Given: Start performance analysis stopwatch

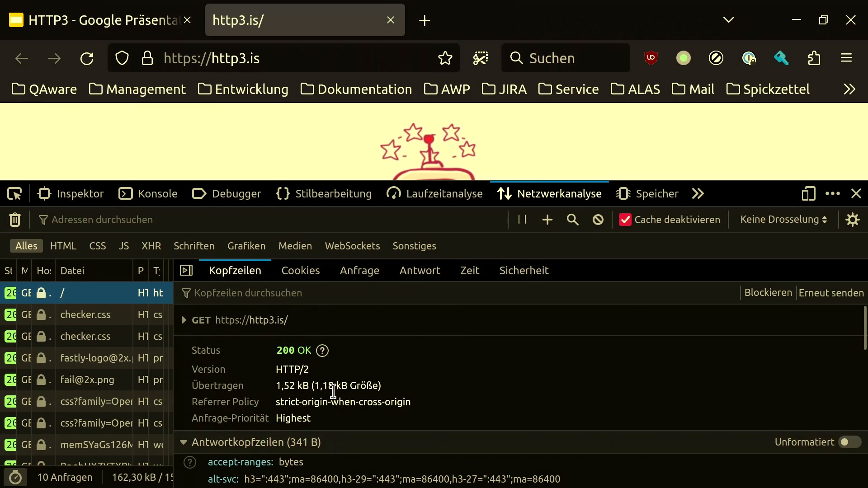Looking at the screenshot, I should point(15,477).
